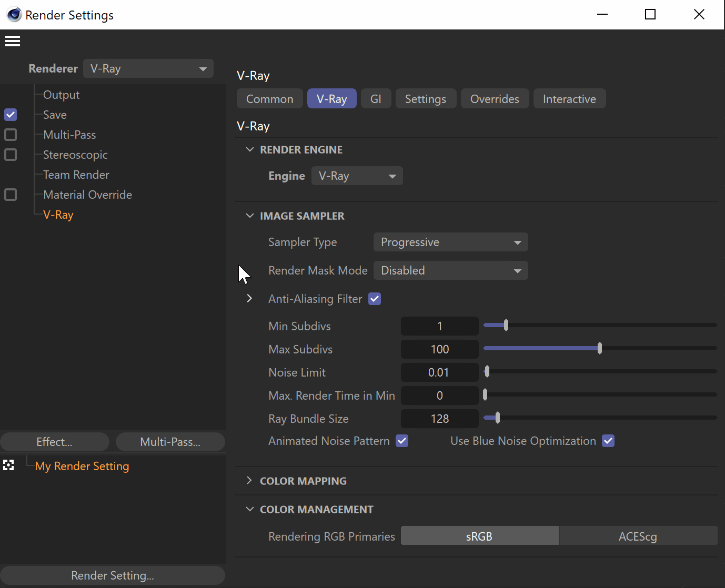Select ACEScg rendering primaries
The width and height of the screenshot is (725, 588).
[638, 536]
